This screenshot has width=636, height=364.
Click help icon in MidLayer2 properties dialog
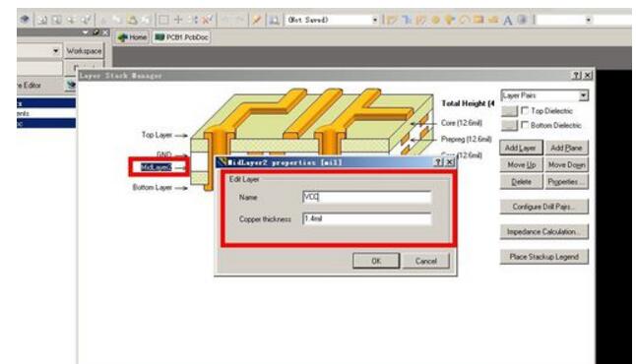(x=439, y=162)
